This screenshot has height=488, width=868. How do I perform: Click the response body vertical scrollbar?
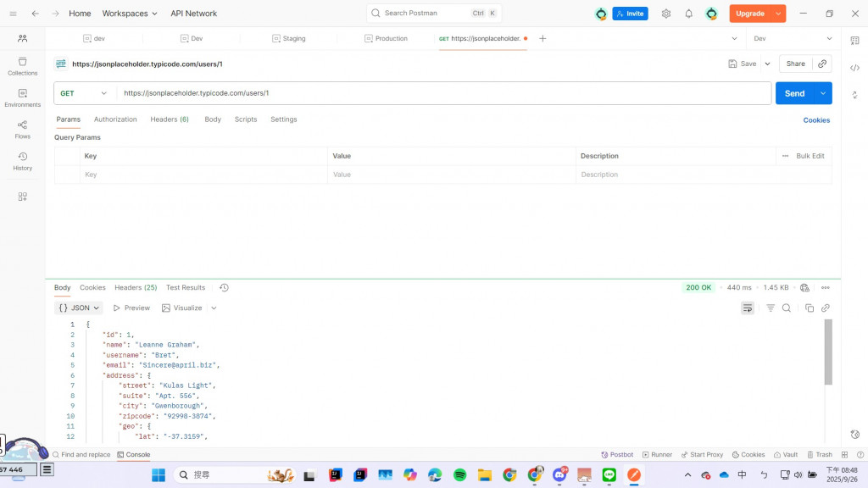tap(828, 352)
